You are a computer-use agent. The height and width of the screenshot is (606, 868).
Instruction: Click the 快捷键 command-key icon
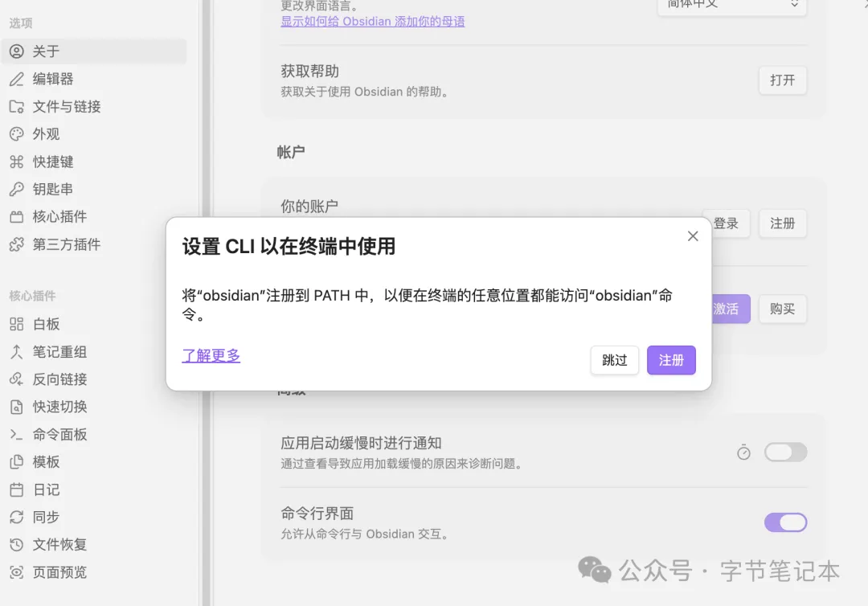(17, 162)
